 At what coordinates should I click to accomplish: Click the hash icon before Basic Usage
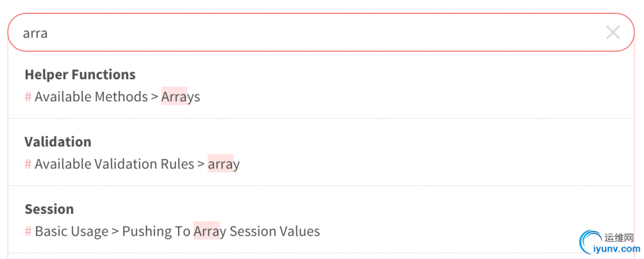[x=28, y=231]
